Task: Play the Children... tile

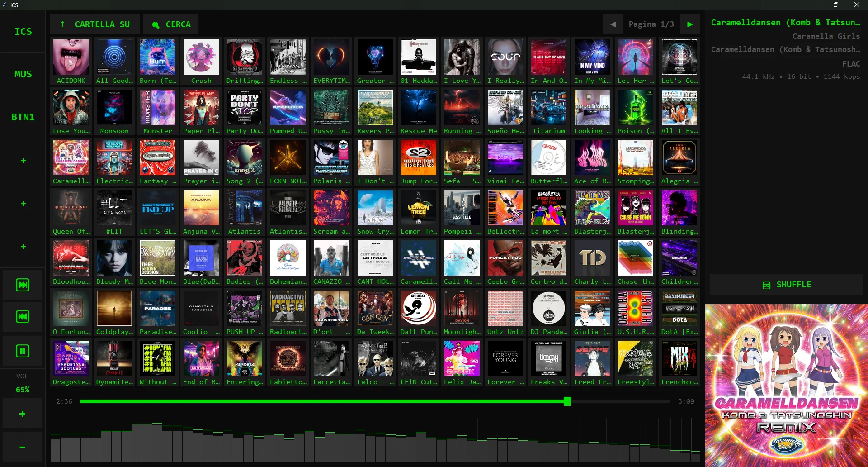Action: click(679, 262)
